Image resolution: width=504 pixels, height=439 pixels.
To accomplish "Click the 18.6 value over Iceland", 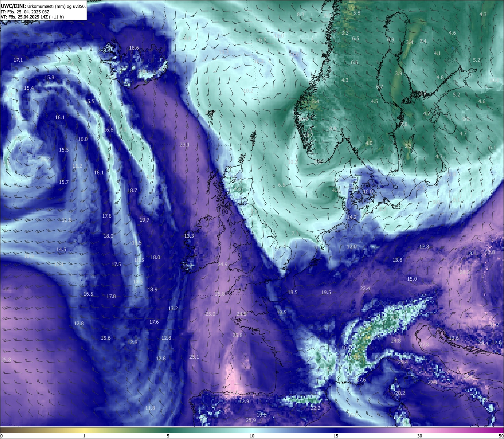I will pyautogui.click(x=134, y=48).
